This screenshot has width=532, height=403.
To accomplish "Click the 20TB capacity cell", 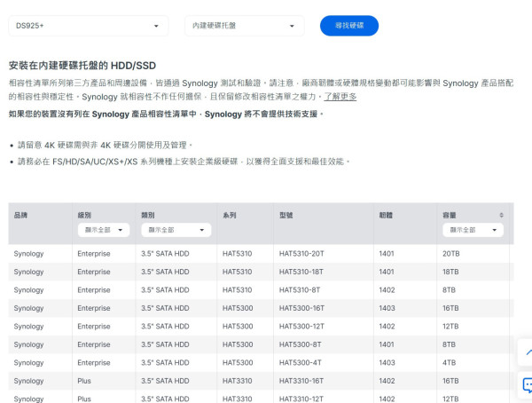I will click(x=451, y=254).
